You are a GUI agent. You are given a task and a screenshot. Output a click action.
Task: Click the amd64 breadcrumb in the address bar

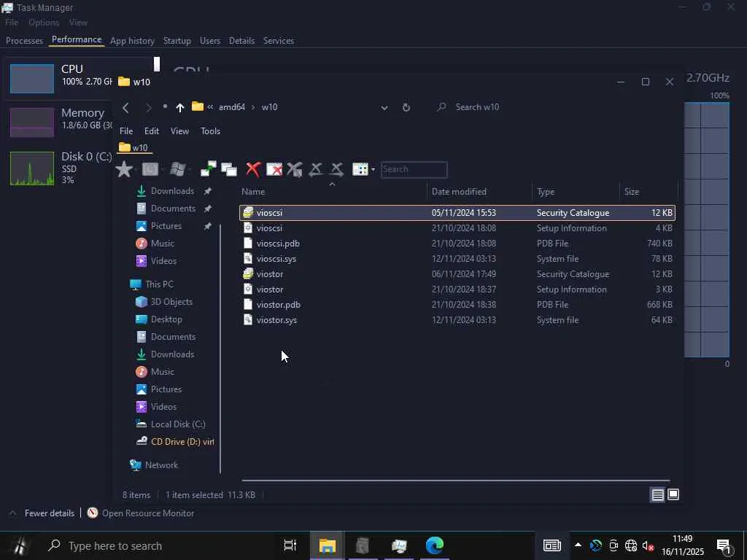231,107
